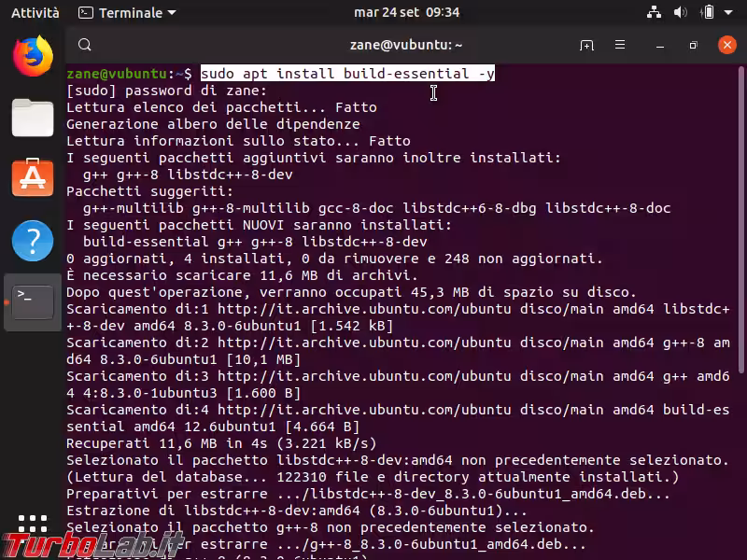Open the Files manager in dock
Screen dimensions: 747x560
pos(33,118)
